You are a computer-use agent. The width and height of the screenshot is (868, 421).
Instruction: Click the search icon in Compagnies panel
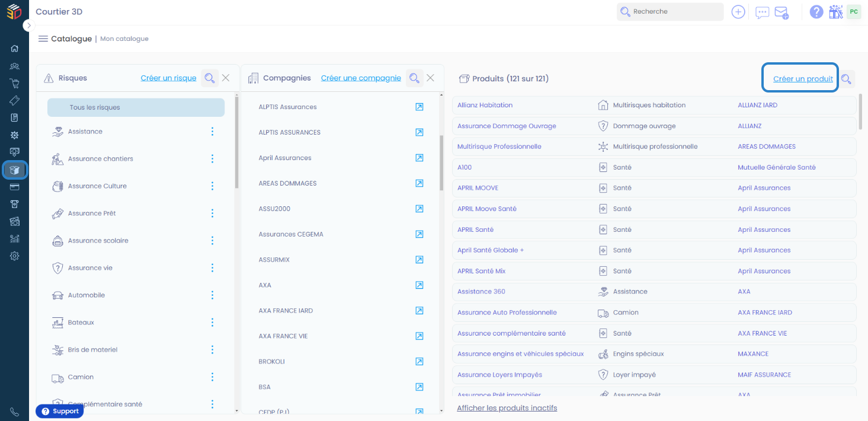tap(414, 78)
